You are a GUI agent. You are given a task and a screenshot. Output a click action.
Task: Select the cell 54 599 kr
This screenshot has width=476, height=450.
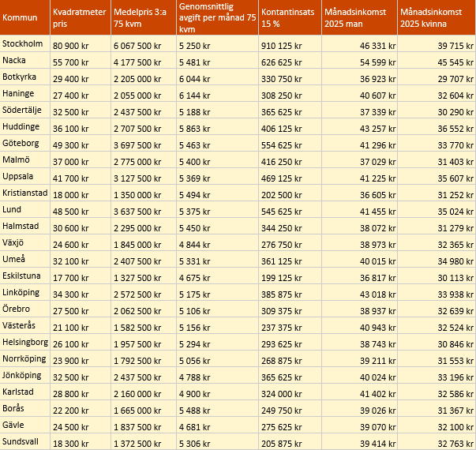tap(359, 60)
